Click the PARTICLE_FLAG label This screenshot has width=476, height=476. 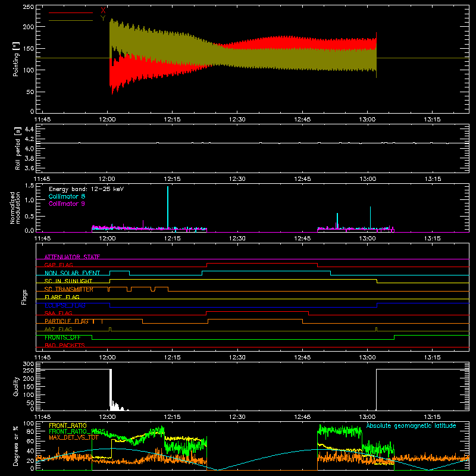(67, 321)
